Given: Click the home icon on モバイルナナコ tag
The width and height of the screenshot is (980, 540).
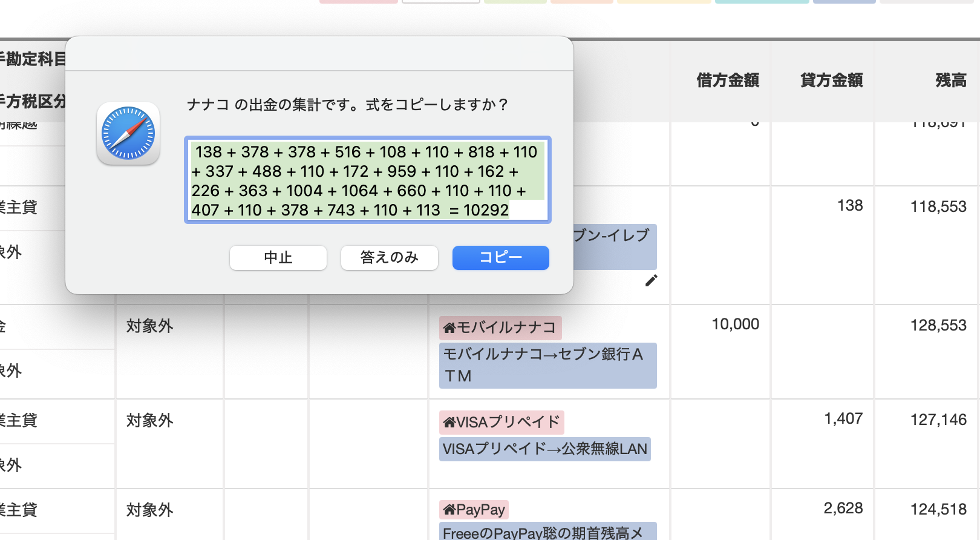Looking at the screenshot, I should click(449, 328).
